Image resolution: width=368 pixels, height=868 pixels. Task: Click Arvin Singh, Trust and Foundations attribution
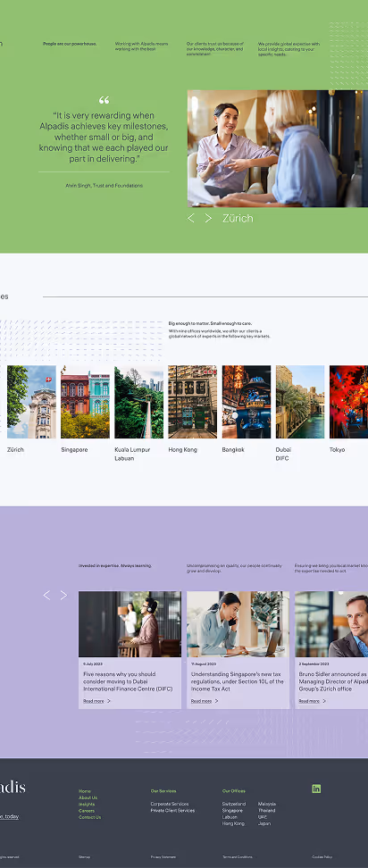(104, 186)
